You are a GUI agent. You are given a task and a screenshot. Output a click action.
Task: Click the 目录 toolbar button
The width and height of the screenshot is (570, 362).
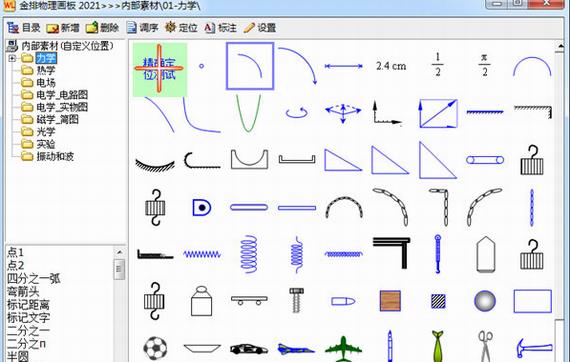(24, 28)
